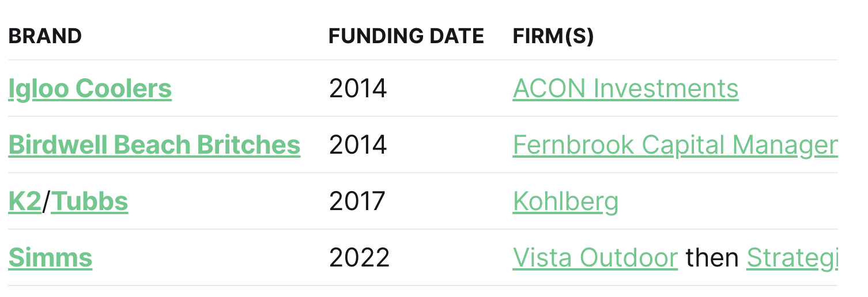Image resolution: width=868 pixels, height=297 pixels.
Task: Click blank cell space beside Kohlberg link
Action: pyautogui.click(x=726, y=201)
